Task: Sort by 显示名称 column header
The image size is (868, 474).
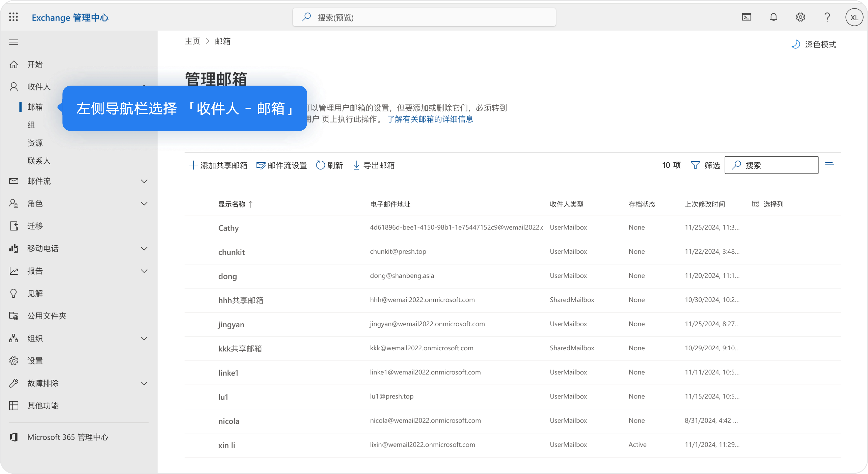Action: coord(235,204)
